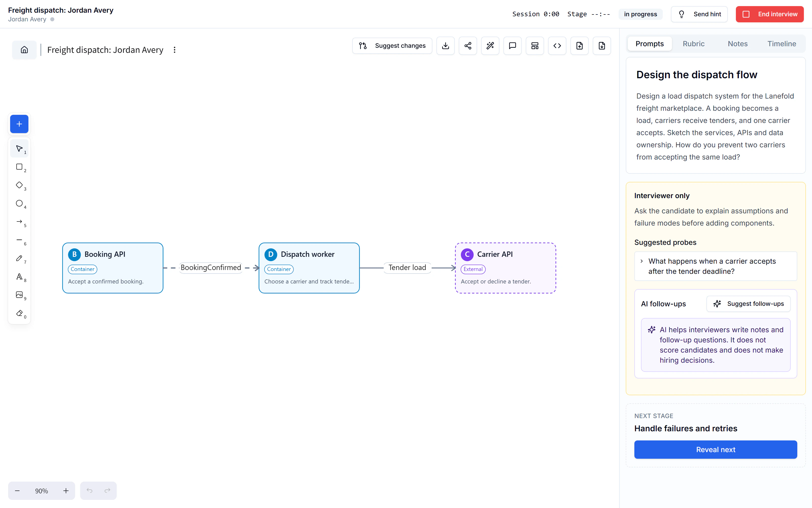This screenshot has height=508, width=812.
Task: Click the file upload icon
Action: point(580,46)
